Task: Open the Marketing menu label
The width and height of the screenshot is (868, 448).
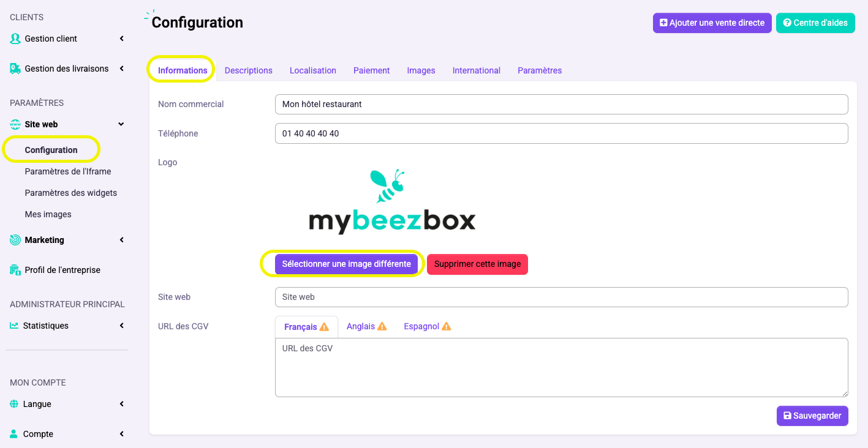Action: [x=45, y=240]
